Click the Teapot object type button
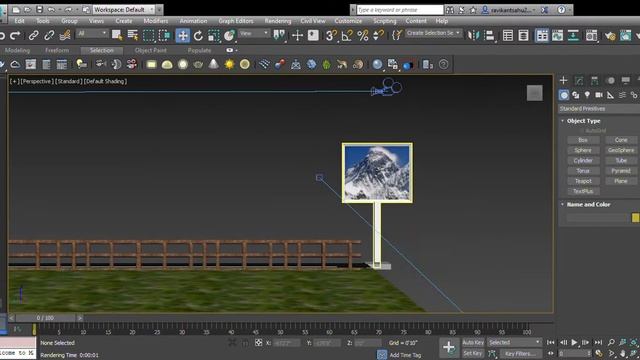This screenshot has height=360, width=640. click(x=583, y=181)
